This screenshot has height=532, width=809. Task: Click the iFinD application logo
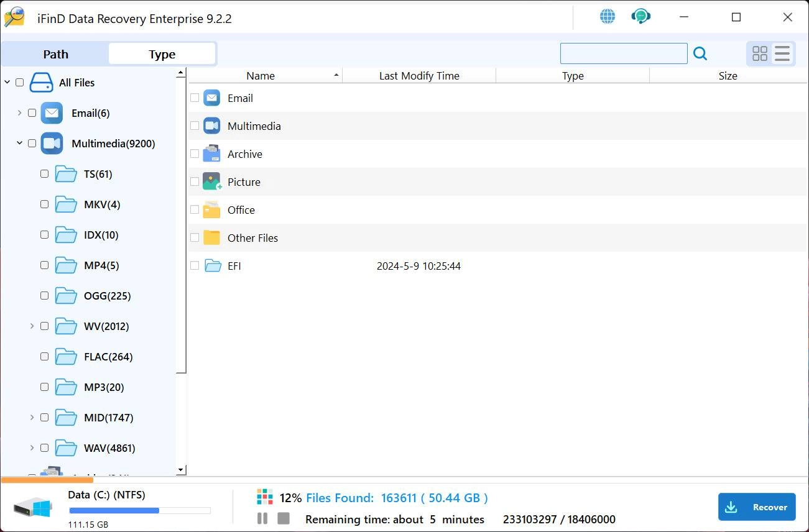pos(14,17)
